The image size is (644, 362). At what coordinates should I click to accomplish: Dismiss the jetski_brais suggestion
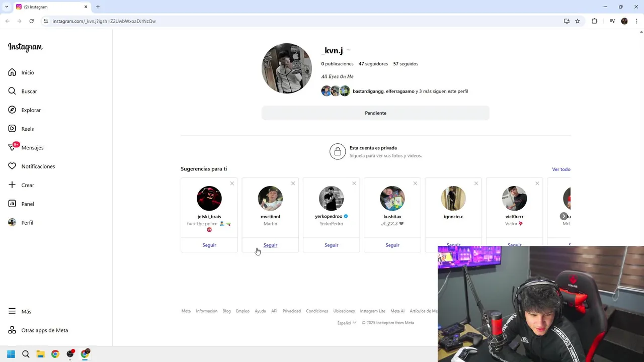tap(232, 184)
